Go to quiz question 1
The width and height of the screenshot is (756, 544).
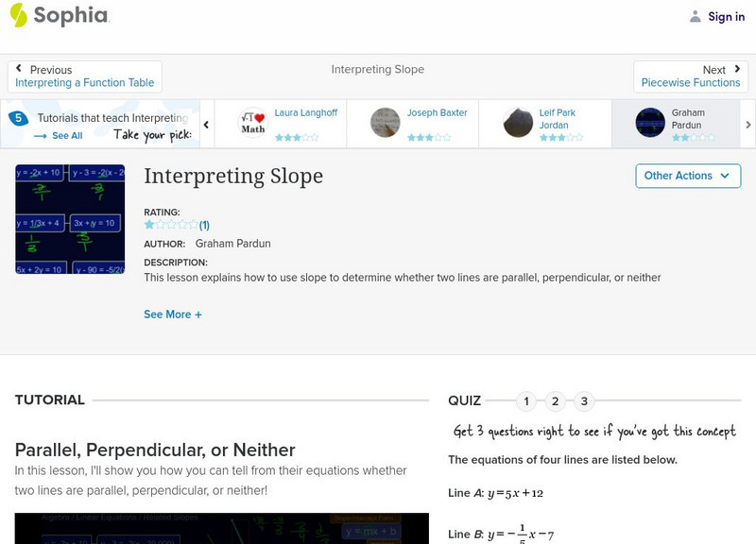coord(526,401)
